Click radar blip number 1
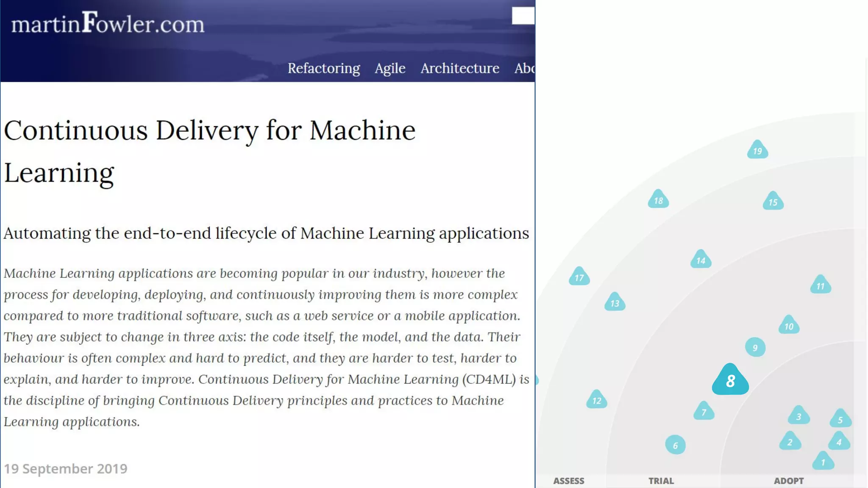 823,461
